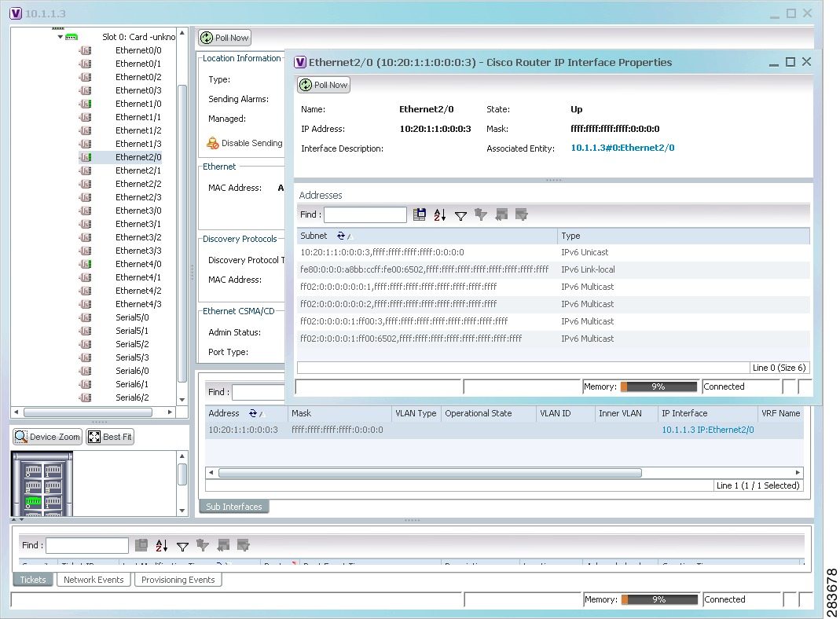Poll Now in the IP Interface Properties dialog
Viewport: 840px width, 619px height.
[324, 85]
